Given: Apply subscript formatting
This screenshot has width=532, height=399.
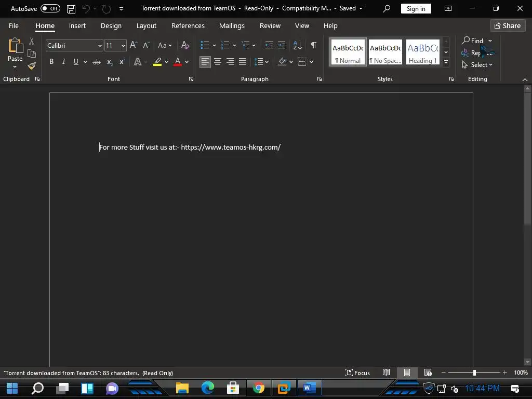Looking at the screenshot, I should click(x=109, y=62).
